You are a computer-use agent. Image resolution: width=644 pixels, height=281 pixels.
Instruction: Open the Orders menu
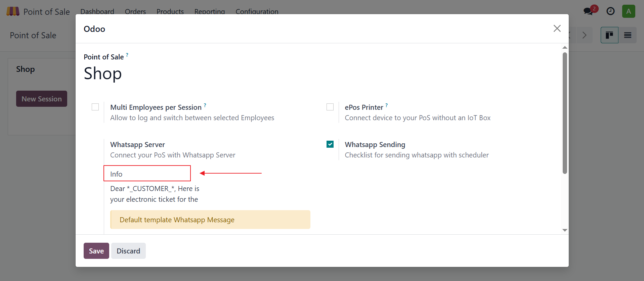(x=135, y=11)
